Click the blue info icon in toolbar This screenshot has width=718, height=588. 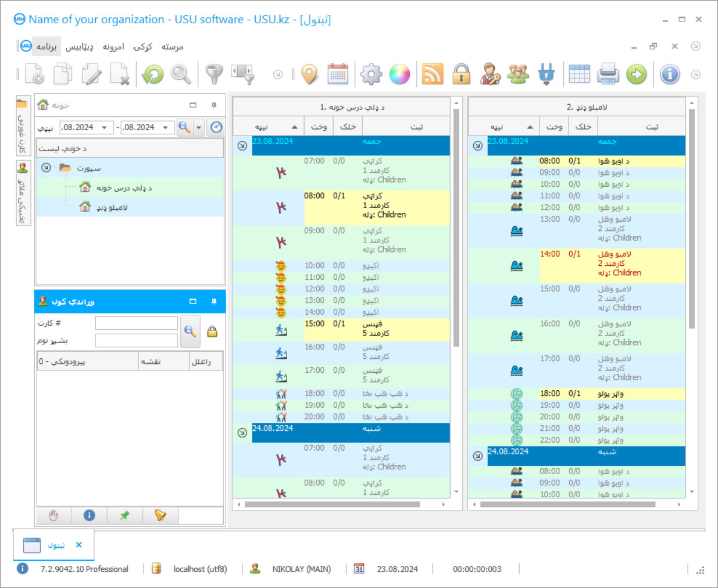[670, 74]
